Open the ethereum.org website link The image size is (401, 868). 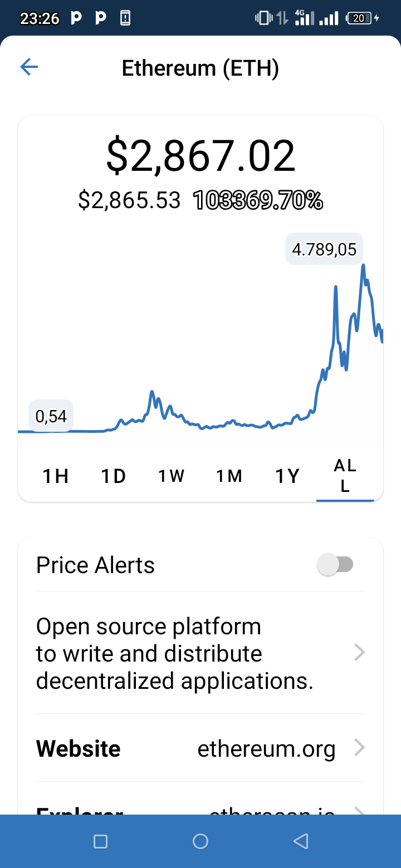point(267,749)
